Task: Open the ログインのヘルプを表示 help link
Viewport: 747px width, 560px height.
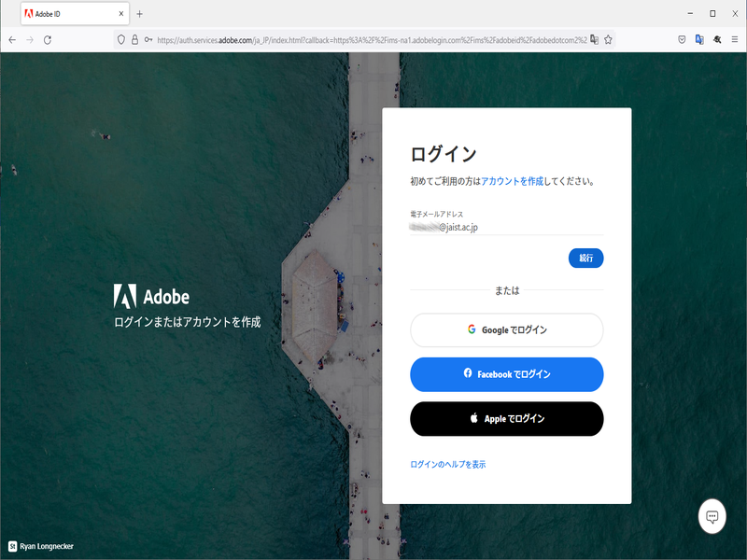Action: [x=447, y=464]
